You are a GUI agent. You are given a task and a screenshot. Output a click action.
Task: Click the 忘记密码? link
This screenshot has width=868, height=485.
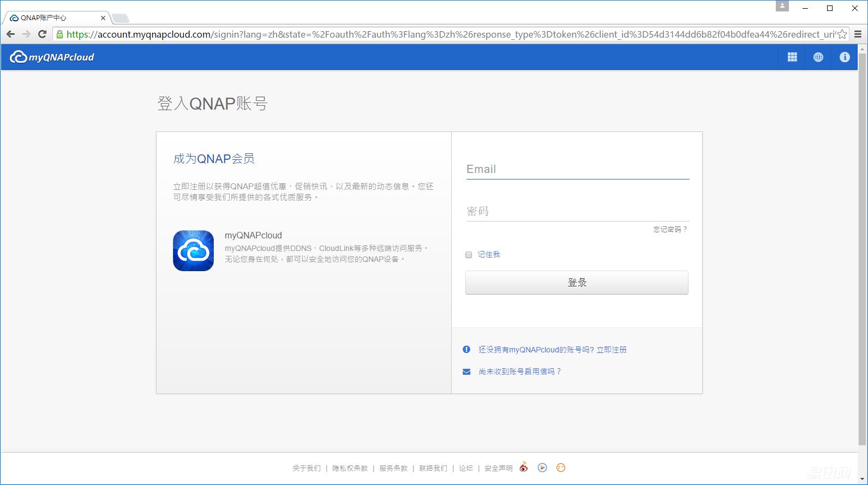(671, 230)
